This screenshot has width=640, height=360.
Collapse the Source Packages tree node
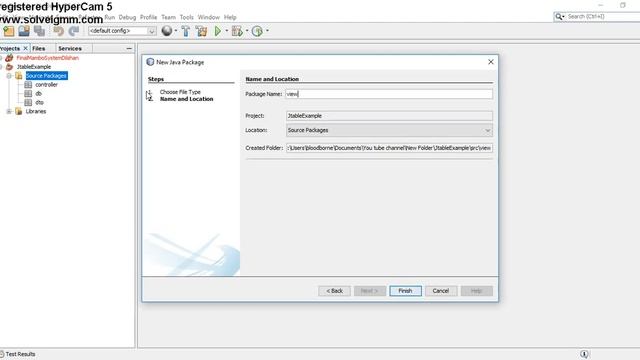9,76
